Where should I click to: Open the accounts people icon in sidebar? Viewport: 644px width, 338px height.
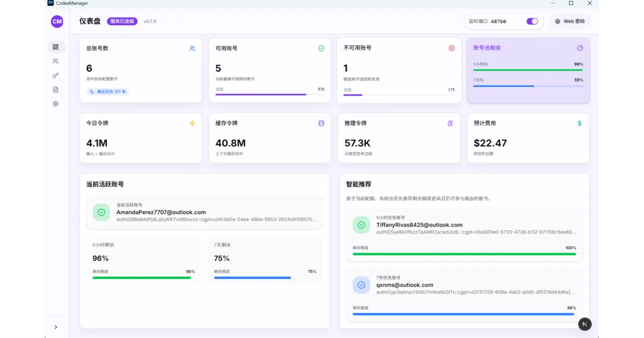56,61
